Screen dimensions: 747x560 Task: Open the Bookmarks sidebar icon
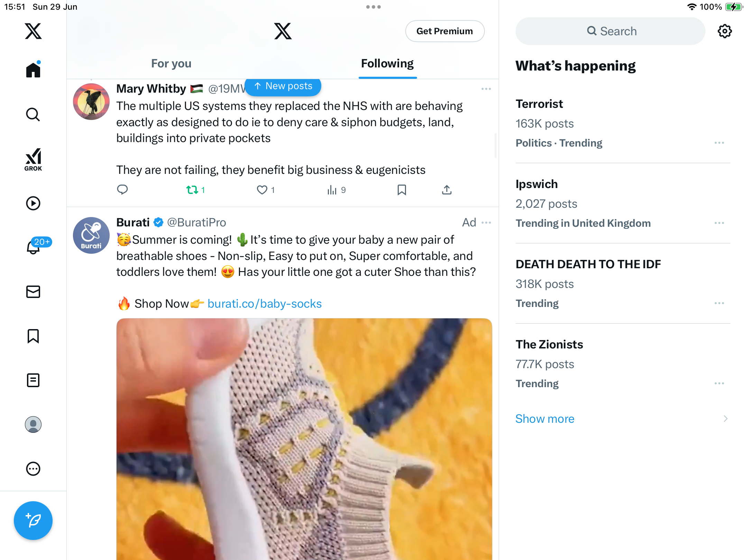(33, 336)
